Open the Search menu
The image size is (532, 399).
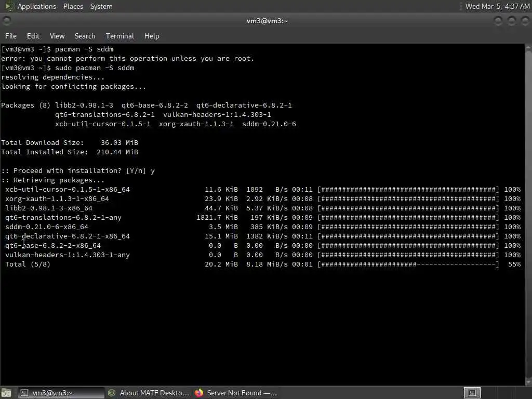(x=85, y=36)
